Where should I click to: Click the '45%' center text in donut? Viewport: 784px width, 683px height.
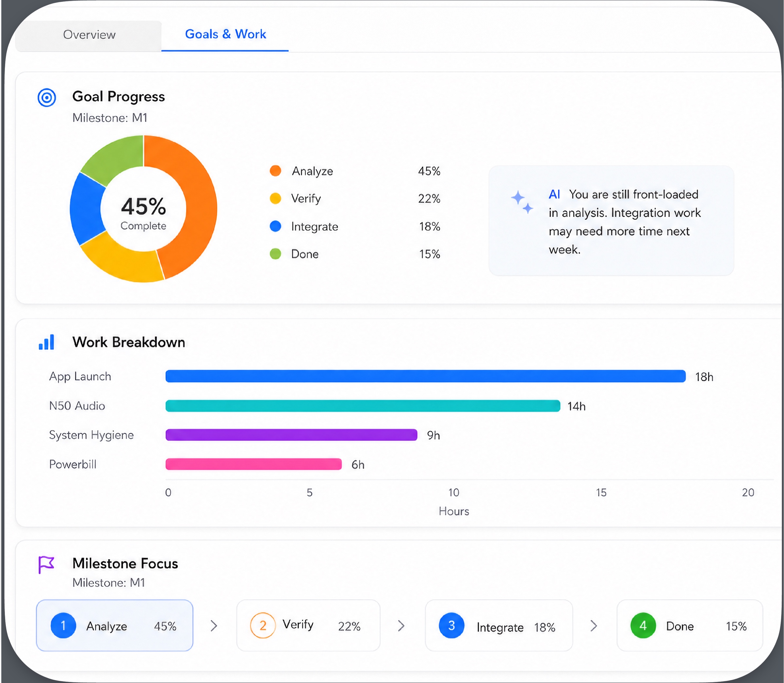(x=144, y=206)
